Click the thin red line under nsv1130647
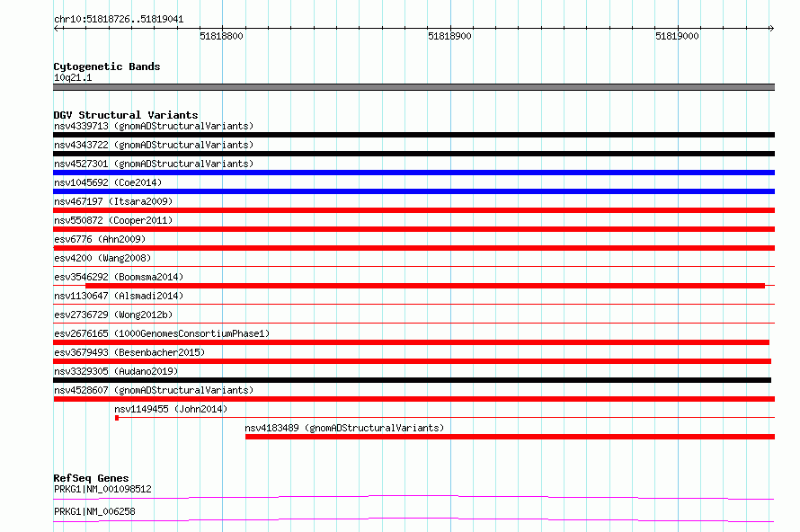The width and height of the screenshot is (800, 532). [x=413, y=304]
